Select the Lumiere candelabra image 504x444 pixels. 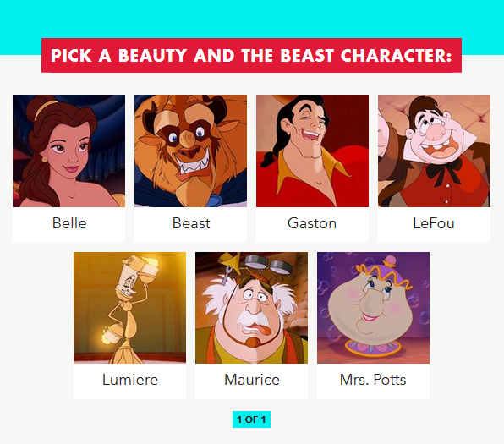[130, 308]
